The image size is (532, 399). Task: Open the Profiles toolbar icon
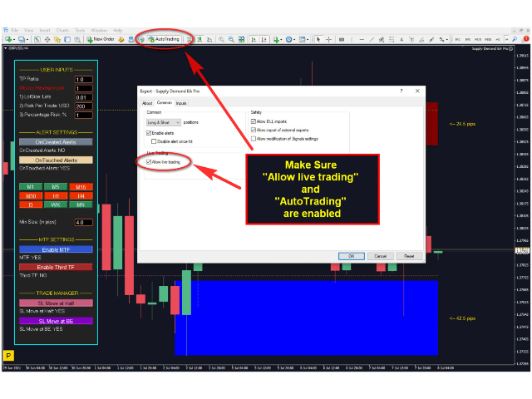click(22, 39)
